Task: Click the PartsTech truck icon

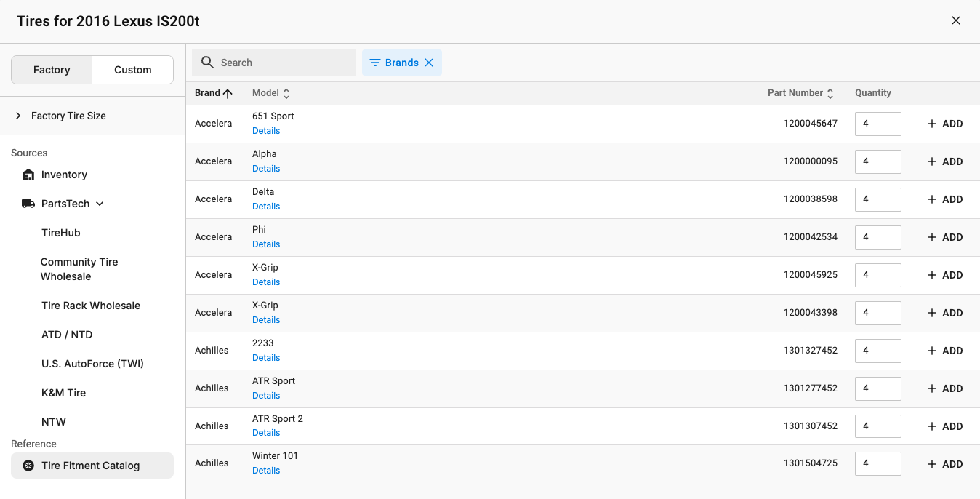Action: (28, 204)
